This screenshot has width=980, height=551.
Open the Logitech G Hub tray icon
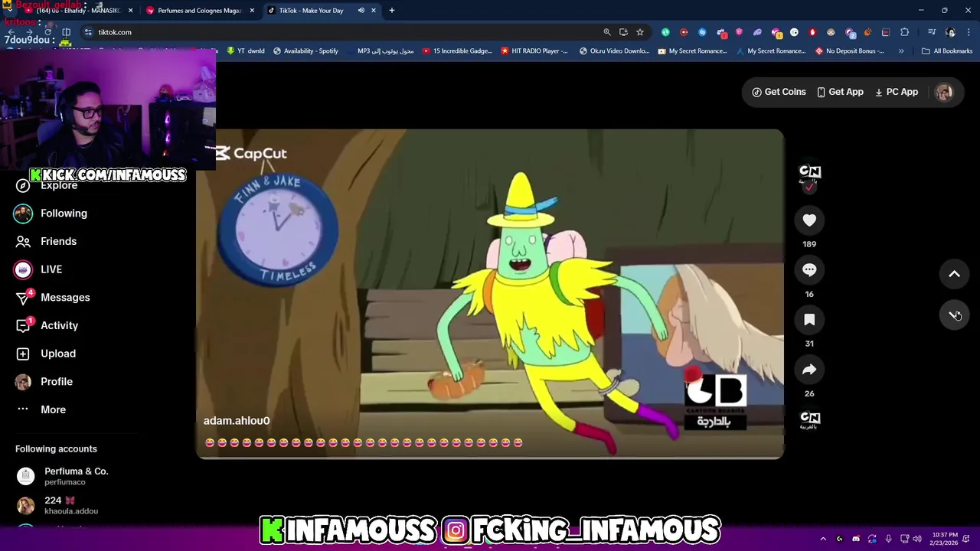click(840, 539)
